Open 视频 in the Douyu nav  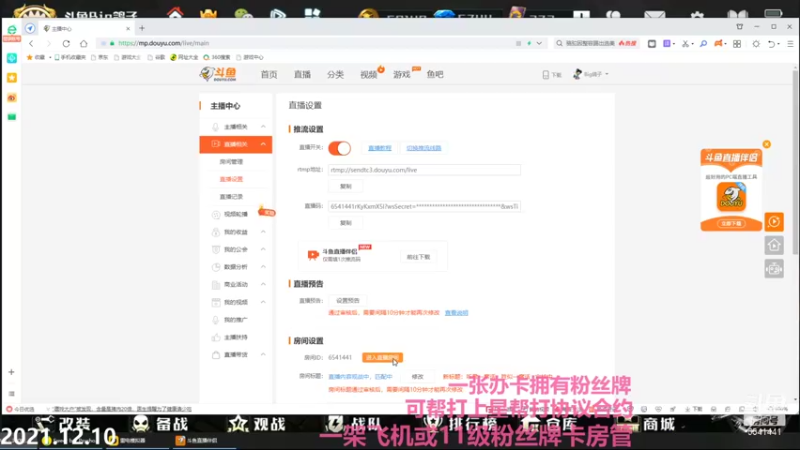coord(368,74)
